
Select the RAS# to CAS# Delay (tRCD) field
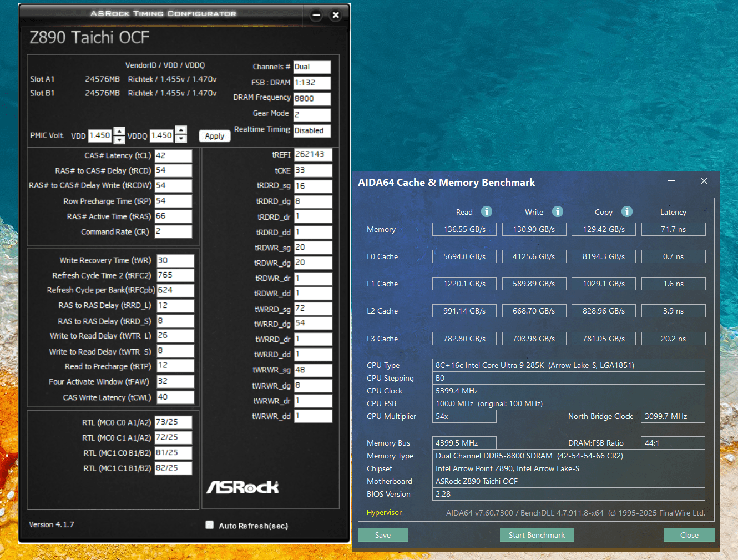(173, 171)
